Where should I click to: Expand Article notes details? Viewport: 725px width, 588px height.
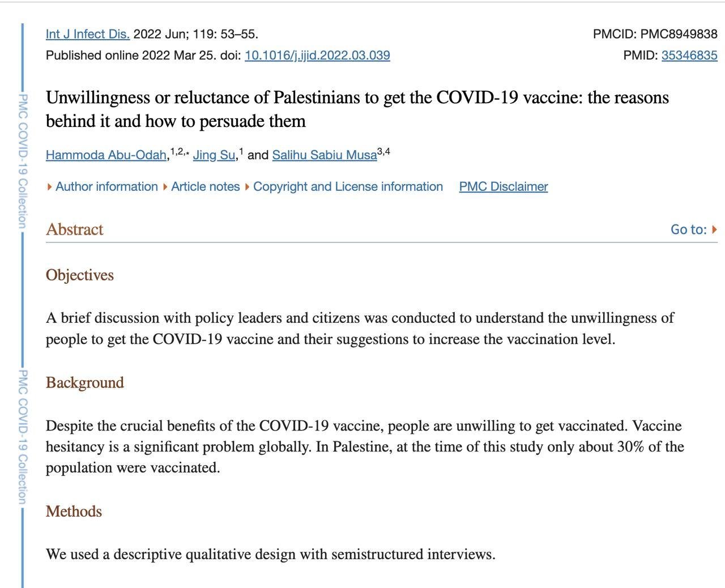point(205,187)
